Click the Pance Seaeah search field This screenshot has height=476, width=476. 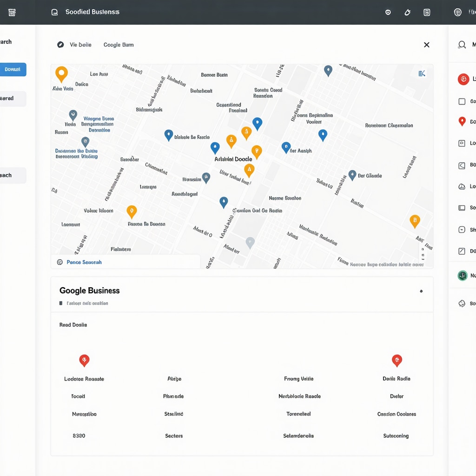click(x=126, y=262)
